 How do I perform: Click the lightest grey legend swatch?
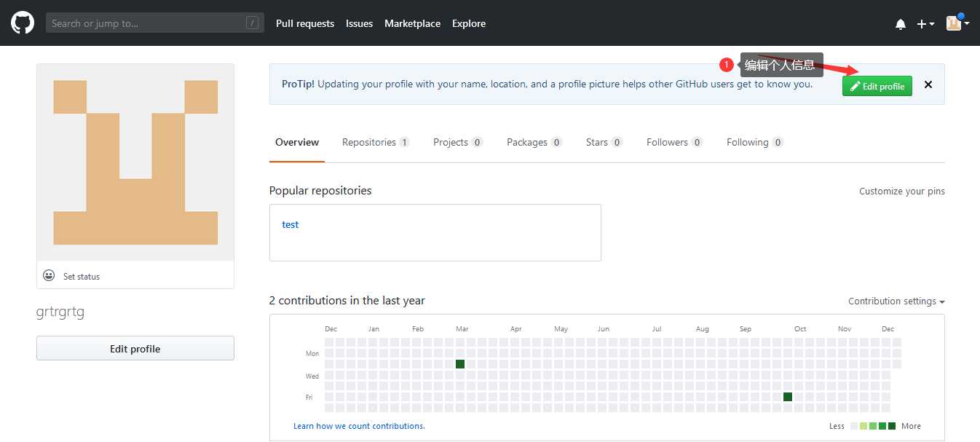(854, 426)
